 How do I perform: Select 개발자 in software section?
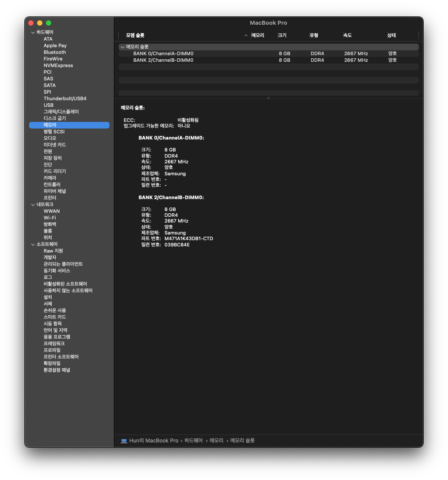(x=50, y=257)
